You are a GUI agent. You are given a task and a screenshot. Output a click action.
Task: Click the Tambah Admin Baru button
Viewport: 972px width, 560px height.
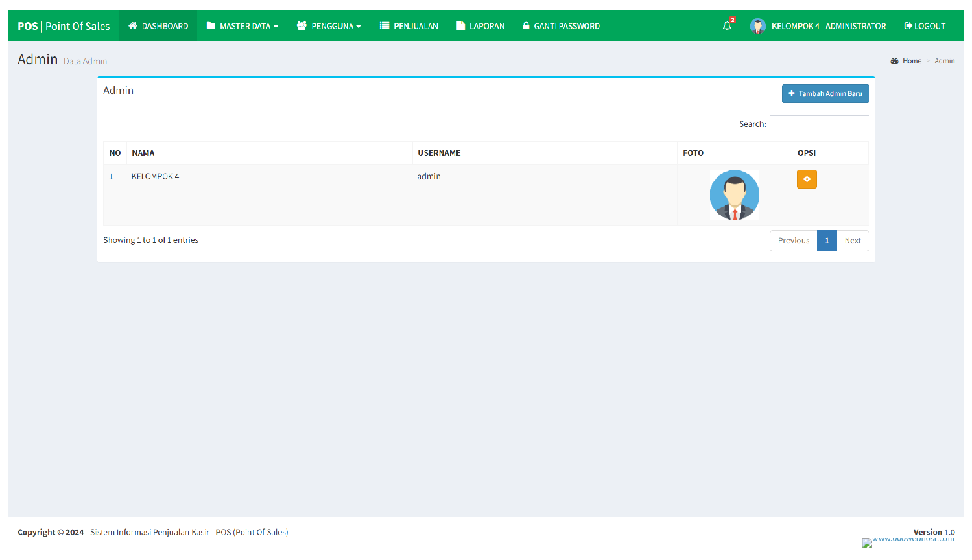point(824,93)
